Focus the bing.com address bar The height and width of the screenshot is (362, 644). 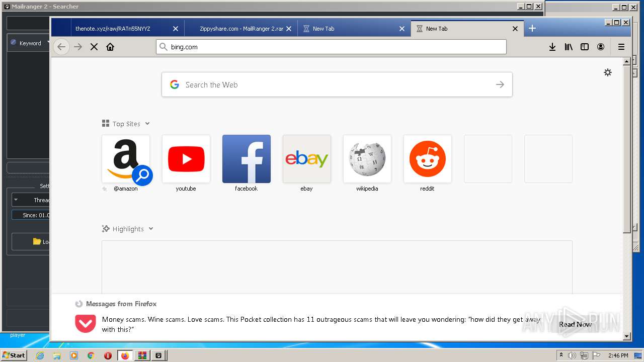331,47
